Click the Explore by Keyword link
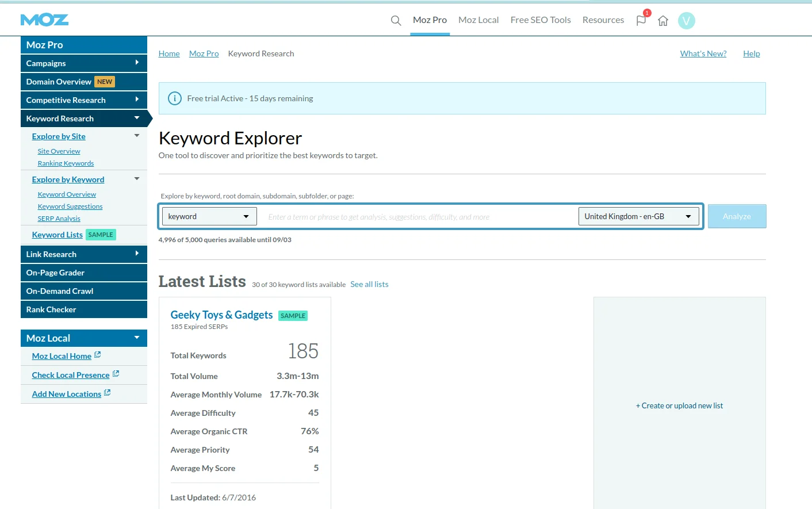This screenshot has width=812, height=509. click(68, 179)
